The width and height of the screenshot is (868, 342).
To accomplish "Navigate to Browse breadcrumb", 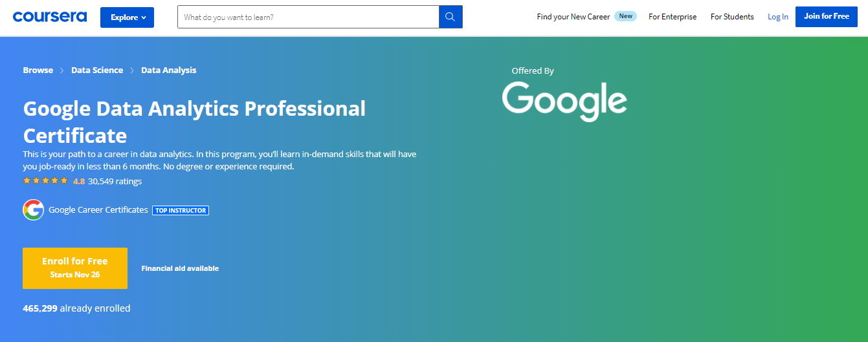I will coord(38,70).
